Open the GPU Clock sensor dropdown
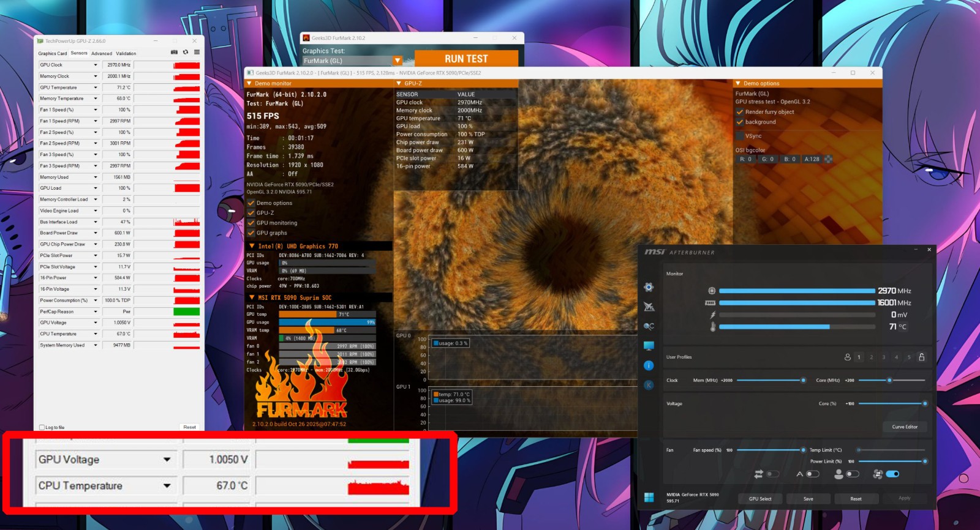The image size is (980, 530). click(x=96, y=65)
